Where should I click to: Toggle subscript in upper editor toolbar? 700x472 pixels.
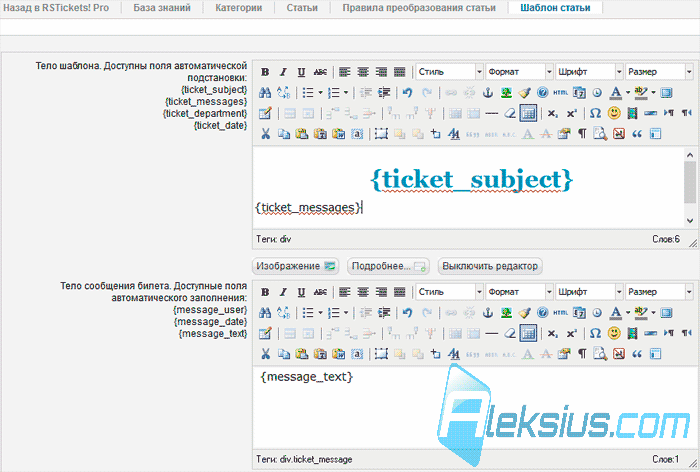point(553,113)
